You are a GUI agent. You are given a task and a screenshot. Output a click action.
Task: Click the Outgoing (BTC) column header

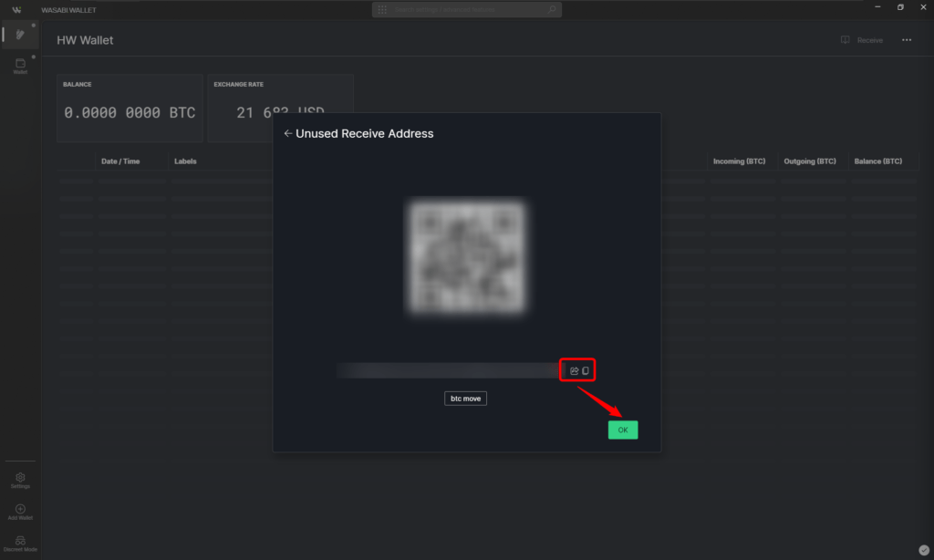810,161
